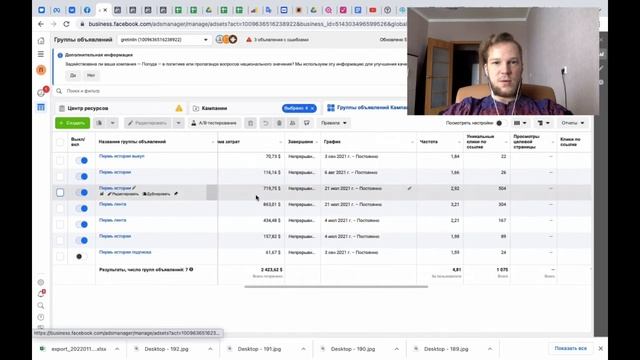This screenshot has width=640, height=360.
Task: Click the chart icon under hovered ad set name
Action: click(102, 194)
